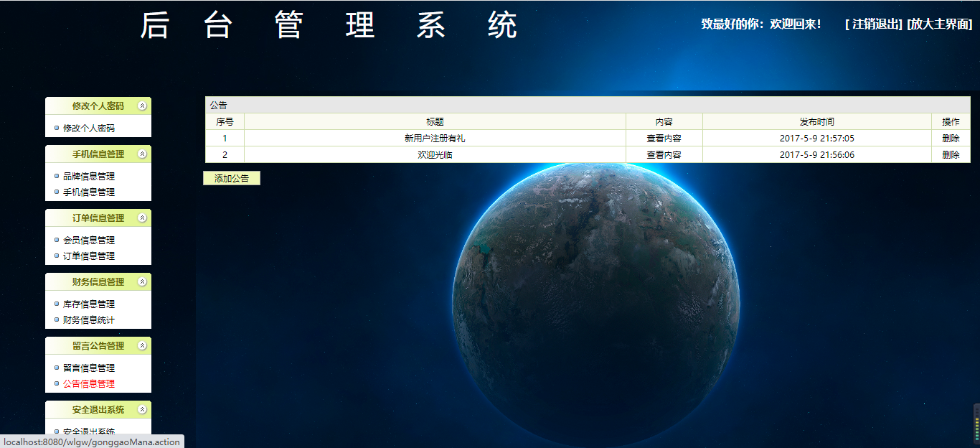Go to 库存信息管理 page

(89, 304)
